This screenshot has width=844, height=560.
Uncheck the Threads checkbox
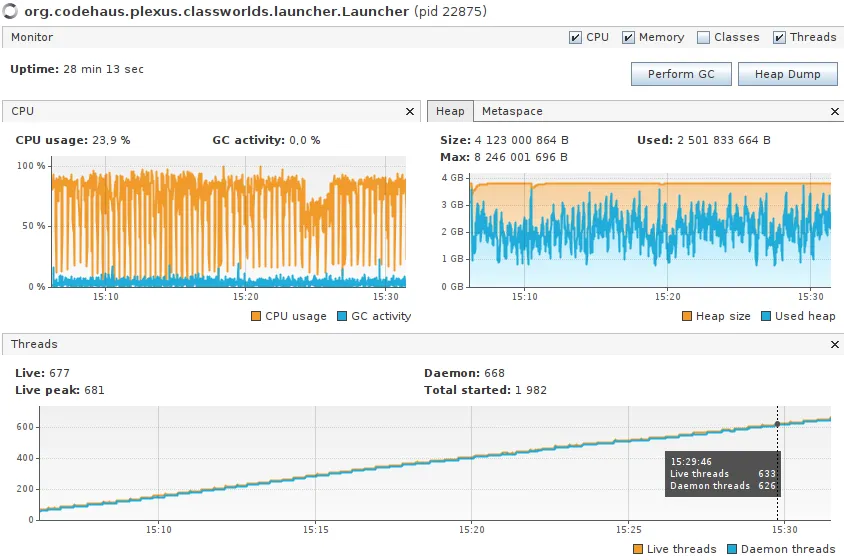[779, 37]
